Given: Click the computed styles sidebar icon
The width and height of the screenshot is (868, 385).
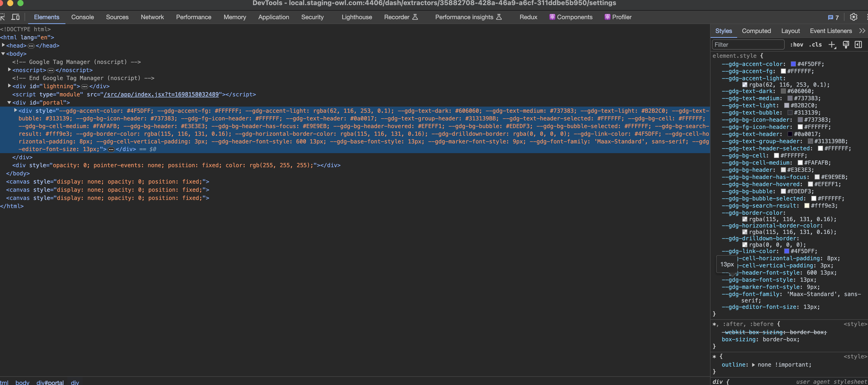Looking at the screenshot, I should 858,44.
